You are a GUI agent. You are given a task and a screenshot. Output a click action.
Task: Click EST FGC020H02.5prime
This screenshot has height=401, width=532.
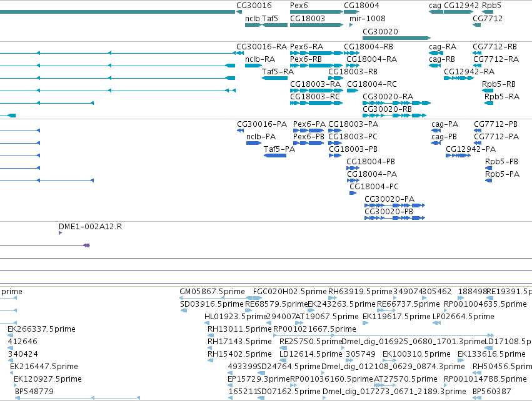tap(259, 298)
